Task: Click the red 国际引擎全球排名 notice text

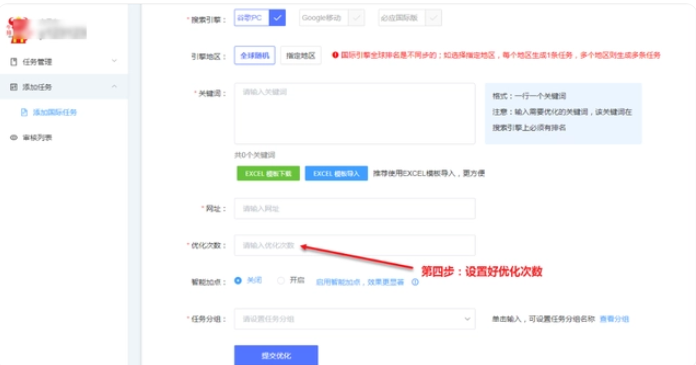Action: 501,55
